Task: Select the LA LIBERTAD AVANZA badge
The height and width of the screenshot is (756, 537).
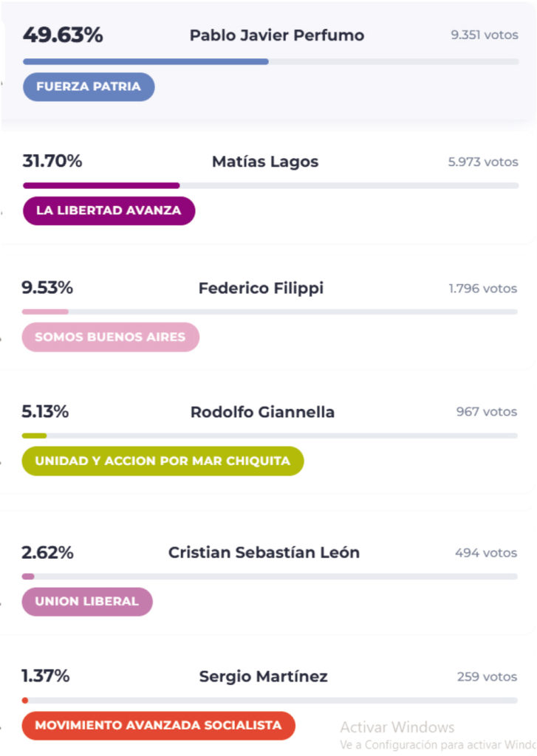Action: (109, 210)
